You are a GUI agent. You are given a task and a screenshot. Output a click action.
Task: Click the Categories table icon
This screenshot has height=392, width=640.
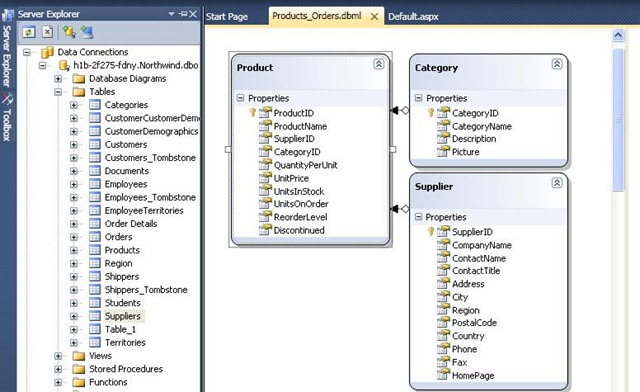coord(95,105)
